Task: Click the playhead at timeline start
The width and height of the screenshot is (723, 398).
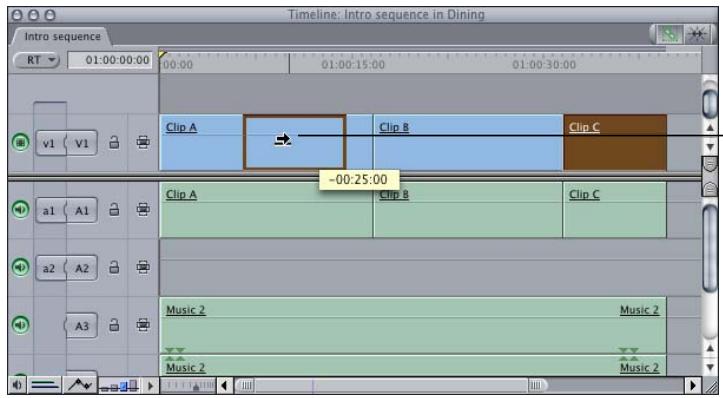Action: coord(162,55)
